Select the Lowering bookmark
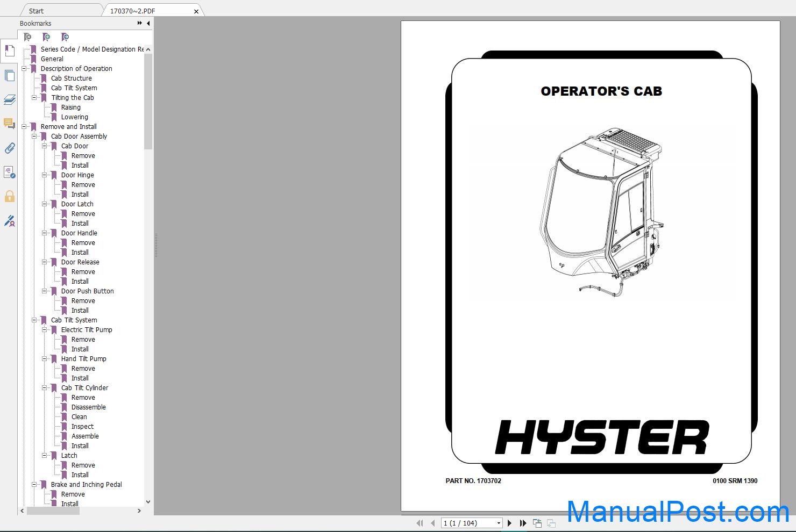This screenshot has height=532, width=796. pos(74,117)
